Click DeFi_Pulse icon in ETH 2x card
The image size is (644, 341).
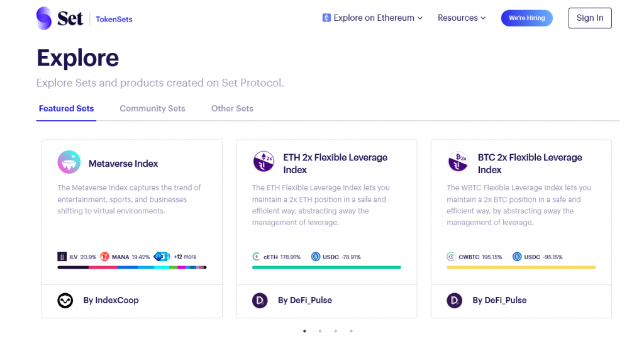[260, 301]
